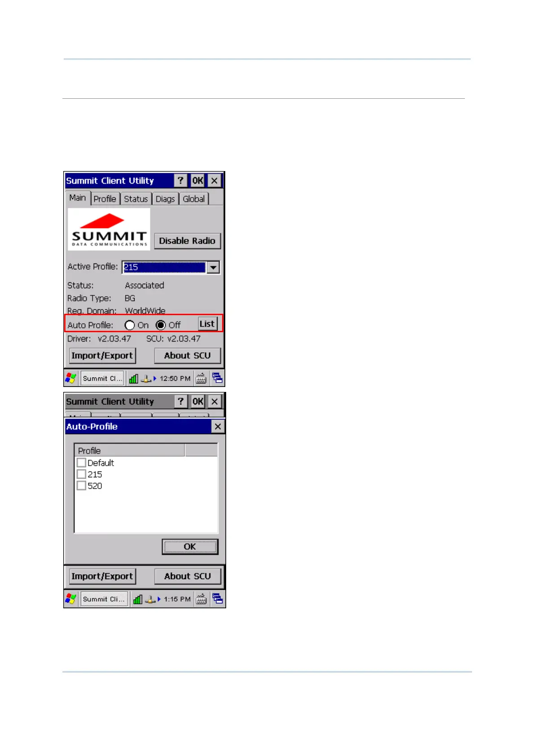Click the Summit Cli... taskbar button at 1:15 PM
This screenshot has width=534, height=756.
(x=104, y=599)
